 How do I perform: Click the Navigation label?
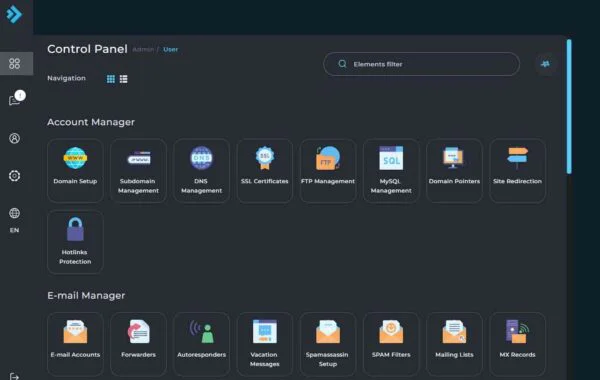pos(66,78)
